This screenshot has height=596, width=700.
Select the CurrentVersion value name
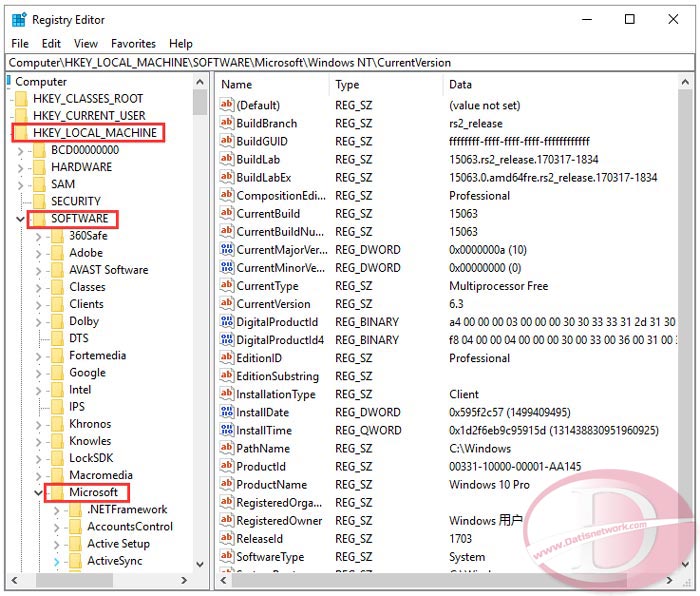[273, 304]
